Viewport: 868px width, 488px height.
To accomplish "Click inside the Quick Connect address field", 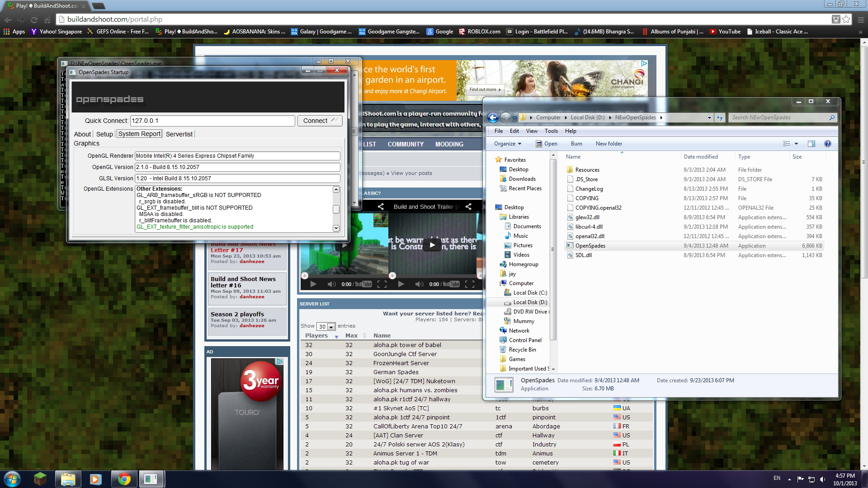I will pyautogui.click(x=212, y=121).
